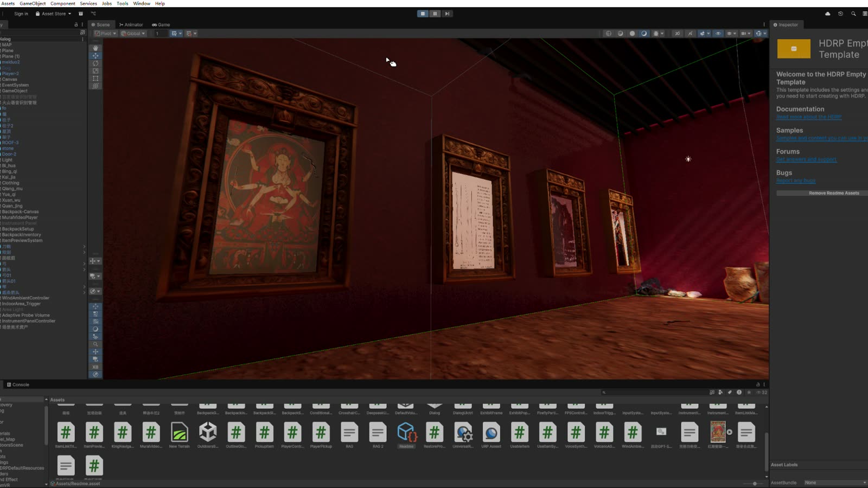Select the OutdoorsScene Unity scene asset
This screenshot has width=868, height=488.
(x=208, y=435)
